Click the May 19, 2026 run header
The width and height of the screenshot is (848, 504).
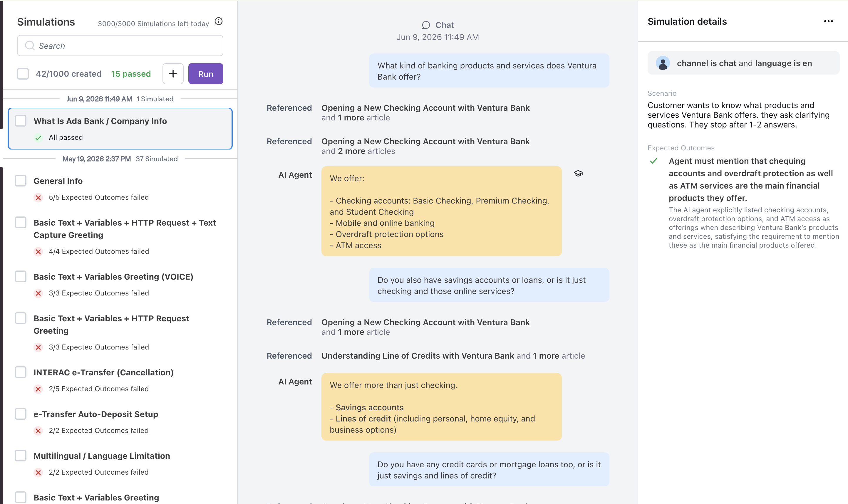click(120, 159)
